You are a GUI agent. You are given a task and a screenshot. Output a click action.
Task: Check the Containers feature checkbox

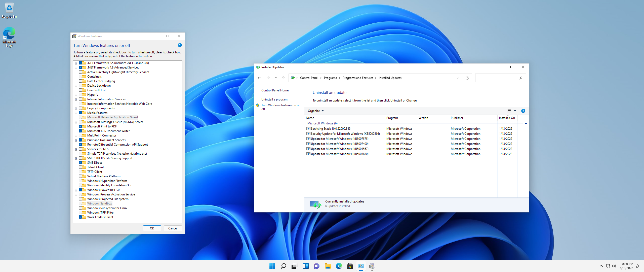[x=80, y=77]
